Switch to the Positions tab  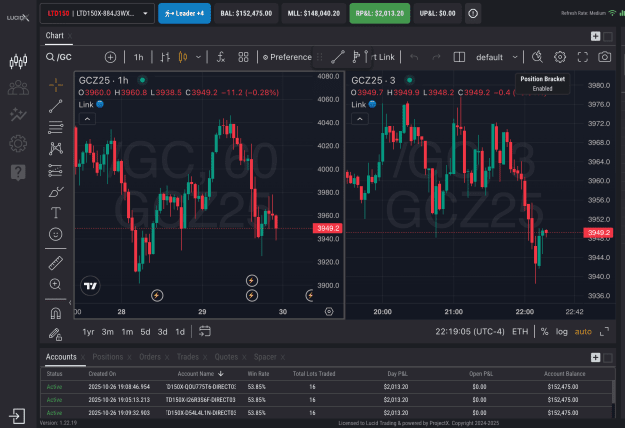(108, 357)
